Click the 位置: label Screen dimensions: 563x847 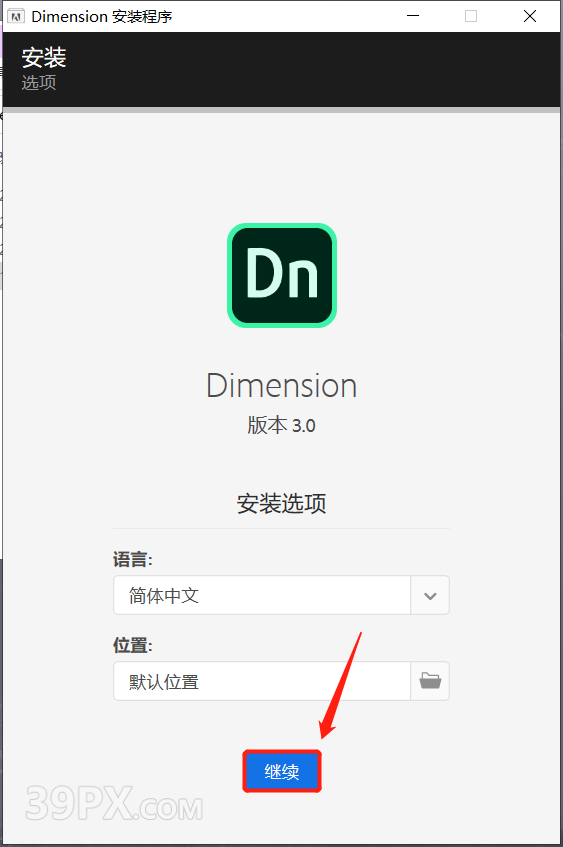click(133, 645)
